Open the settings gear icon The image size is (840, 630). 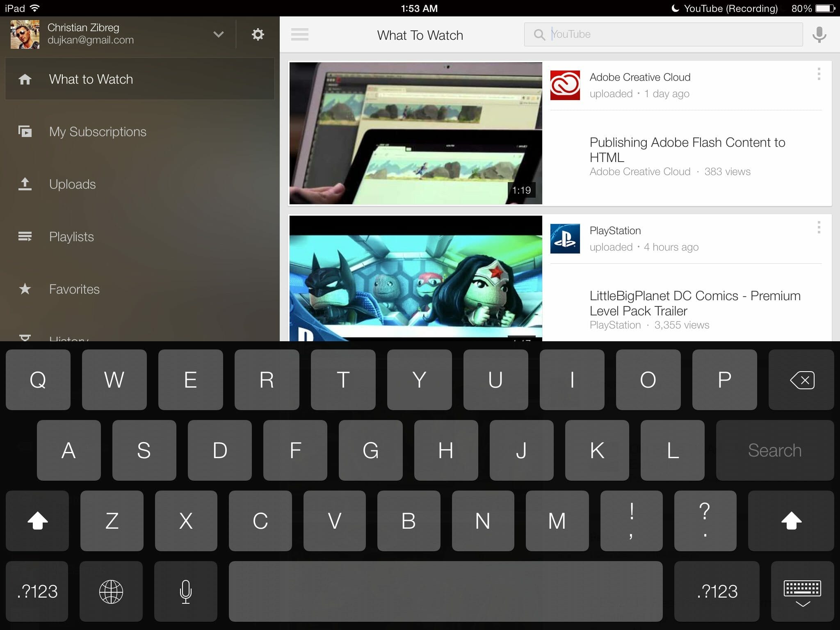[258, 34]
